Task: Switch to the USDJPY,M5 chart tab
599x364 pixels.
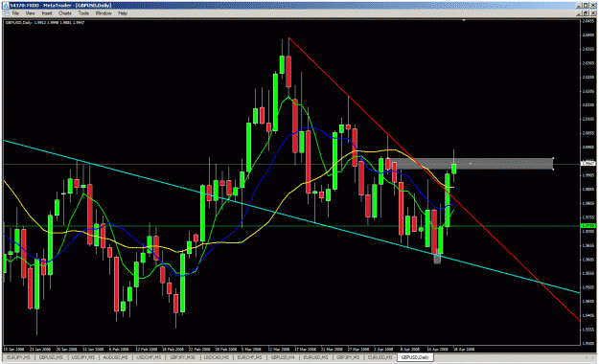Action: pyautogui.click(x=83, y=357)
